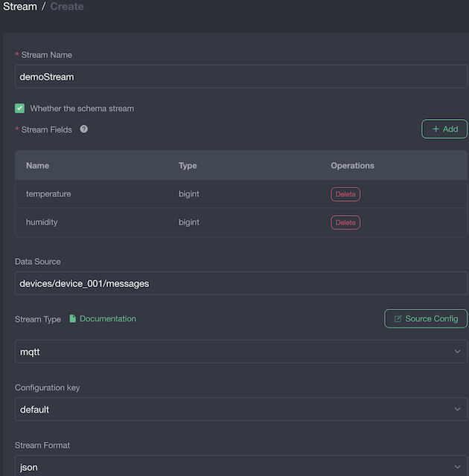Image resolution: width=469 pixels, height=476 pixels.
Task: Click the Name column header
Action: (38, 165)
